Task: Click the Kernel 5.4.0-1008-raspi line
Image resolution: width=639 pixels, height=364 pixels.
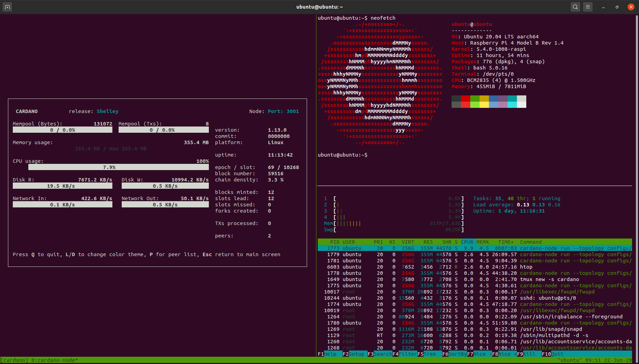Action: pyautogui.click(x=489, y=49)
